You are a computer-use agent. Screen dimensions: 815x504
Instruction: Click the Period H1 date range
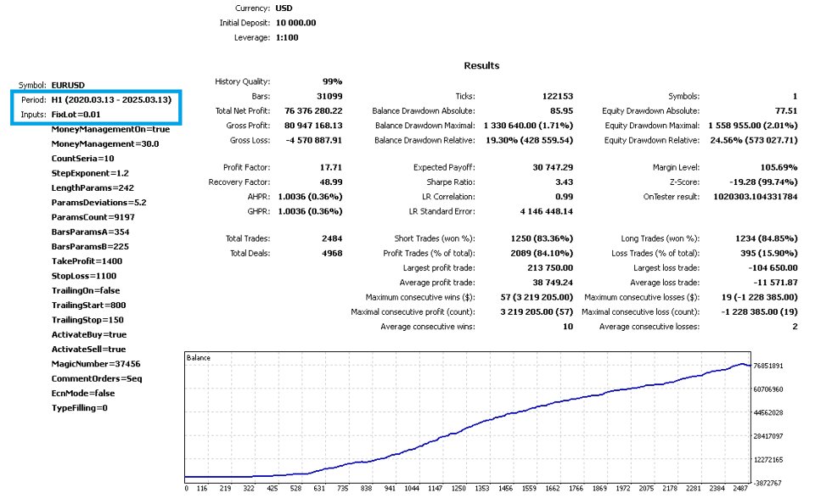coord(111,100)
